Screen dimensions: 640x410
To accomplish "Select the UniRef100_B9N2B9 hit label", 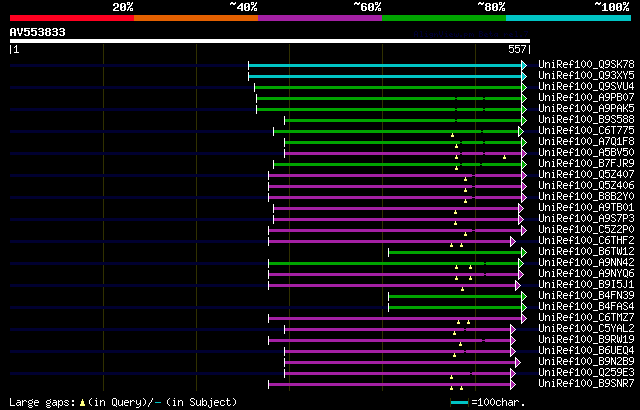I will point(586,362).
